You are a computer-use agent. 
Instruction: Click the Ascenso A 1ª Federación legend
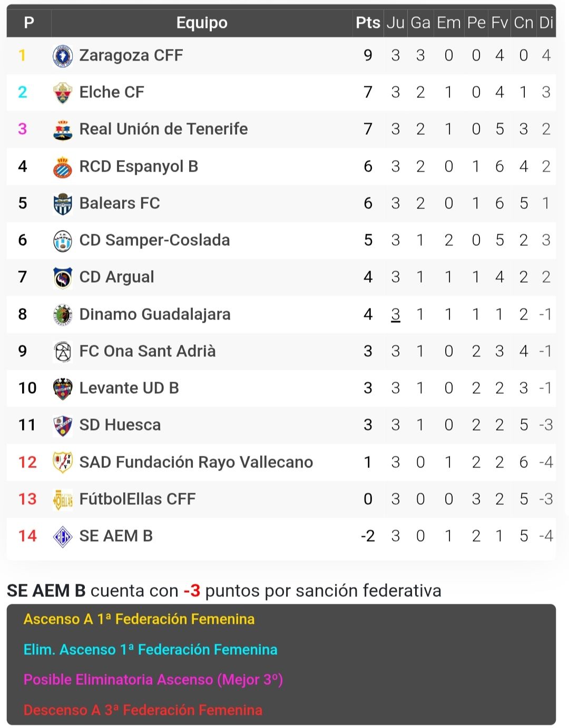click(x=139, y=619)
